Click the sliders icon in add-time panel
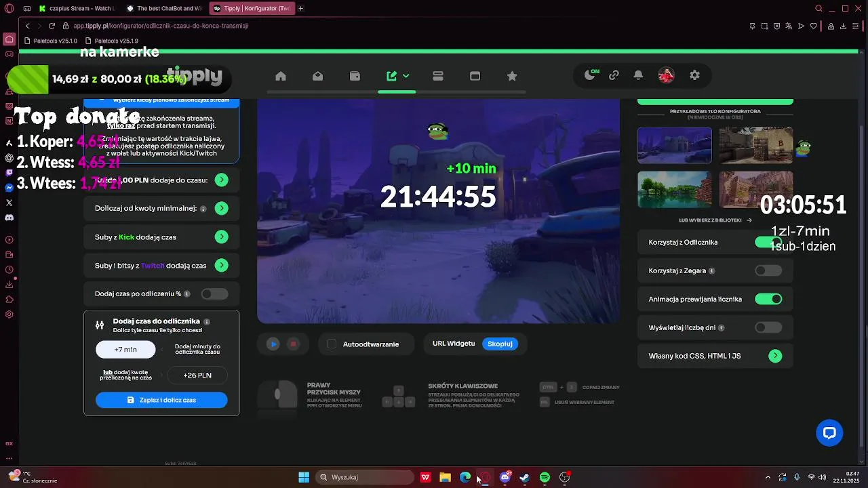Image resolution: width=868 pixels, height=488 pixels. pyautogui.click(x=100, y=325)
